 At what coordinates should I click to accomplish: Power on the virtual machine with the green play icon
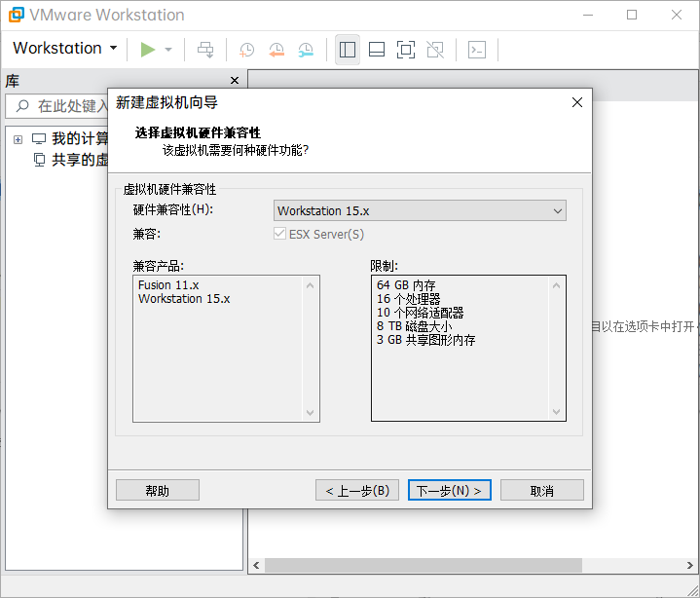[148, 49]
